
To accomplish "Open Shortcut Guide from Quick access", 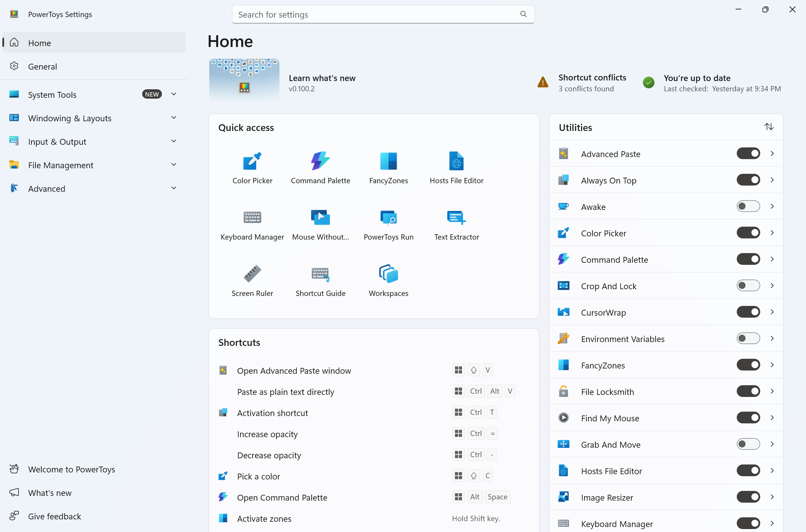I will 320,280.
